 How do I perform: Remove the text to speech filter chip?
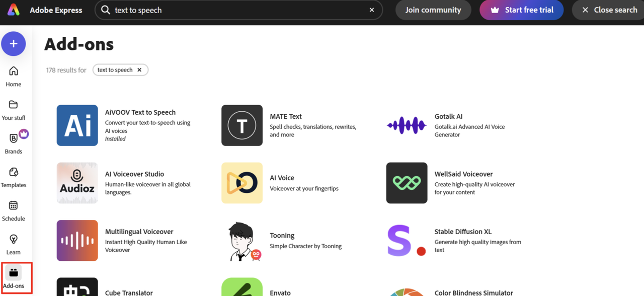(139, 70)
